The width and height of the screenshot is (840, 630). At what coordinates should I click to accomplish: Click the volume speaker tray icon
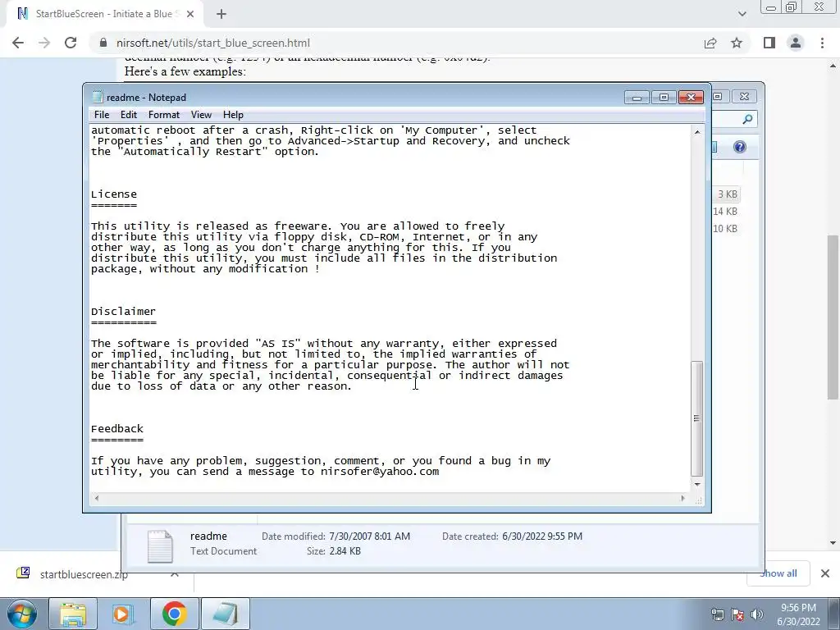[x=757, y=614]
